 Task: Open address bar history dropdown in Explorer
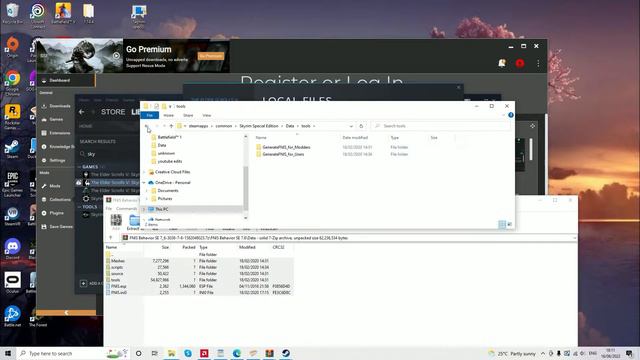tap(351, 126)
